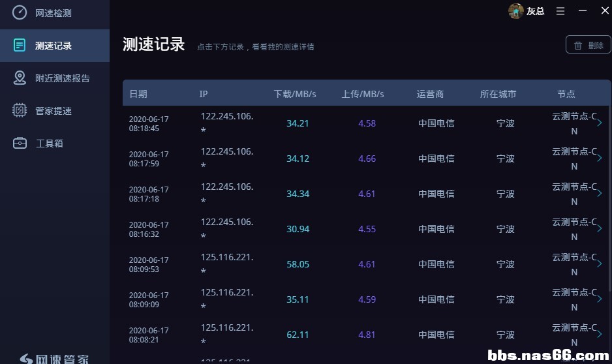Click the 测速记录 page heading
Image resolution: width=612 pixels, height=364 pixels.
(153, 44)
